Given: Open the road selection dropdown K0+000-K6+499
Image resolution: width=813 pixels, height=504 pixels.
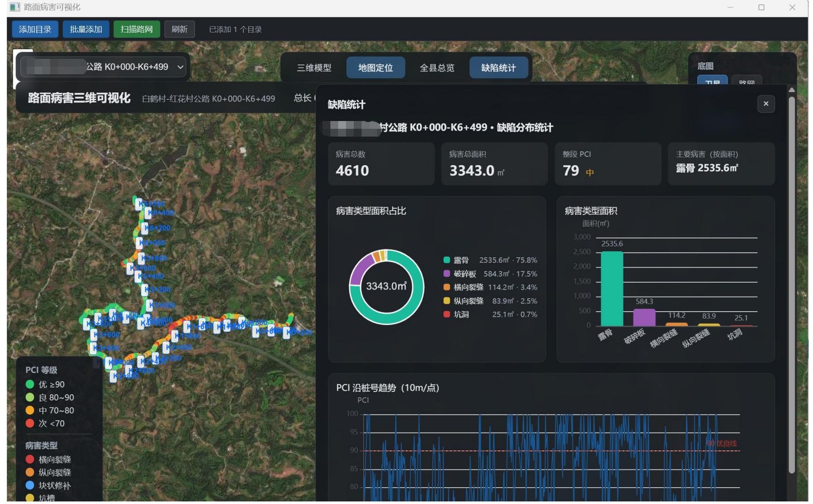Looking at the screenshot, I should click(x=104, y=67).
